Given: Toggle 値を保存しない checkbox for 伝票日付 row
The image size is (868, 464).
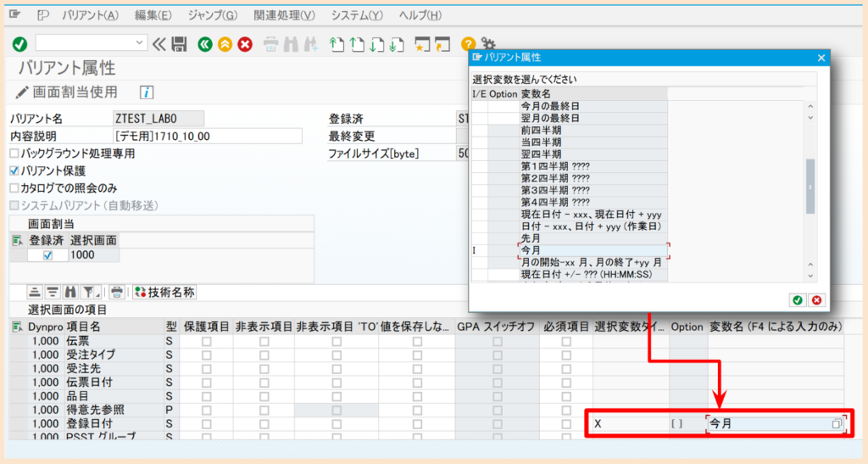Looking at the screenshot, I should pyautogui.click(x=417, y=383).
